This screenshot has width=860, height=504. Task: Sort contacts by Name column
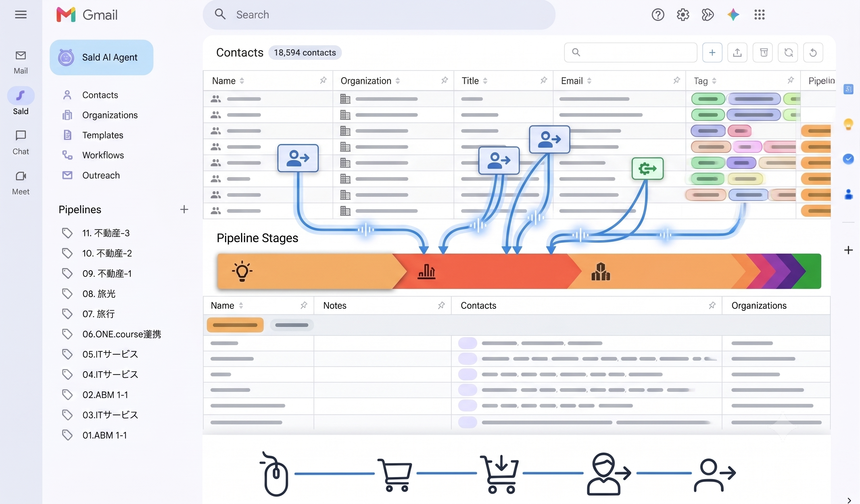pyautogui.click(x=242, y=81)
